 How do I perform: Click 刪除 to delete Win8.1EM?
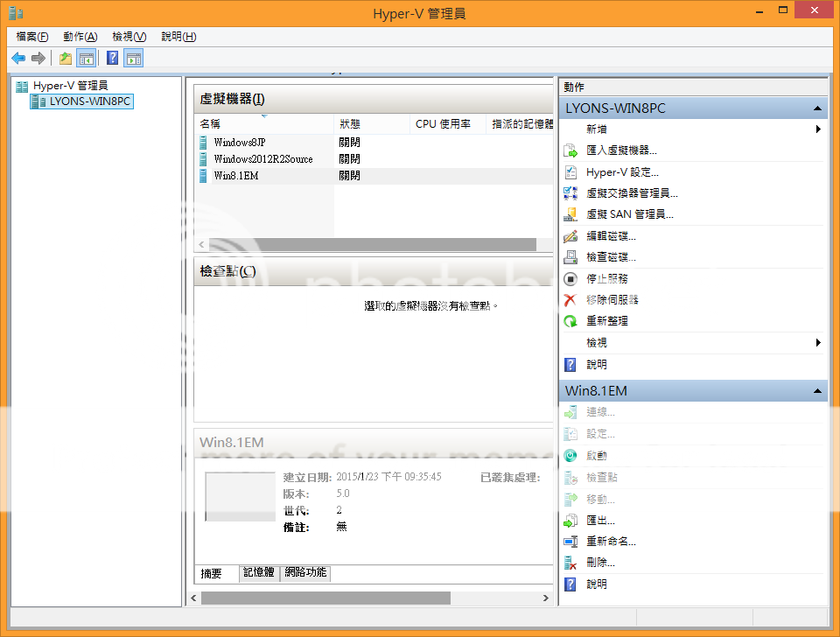coord(599,563)
